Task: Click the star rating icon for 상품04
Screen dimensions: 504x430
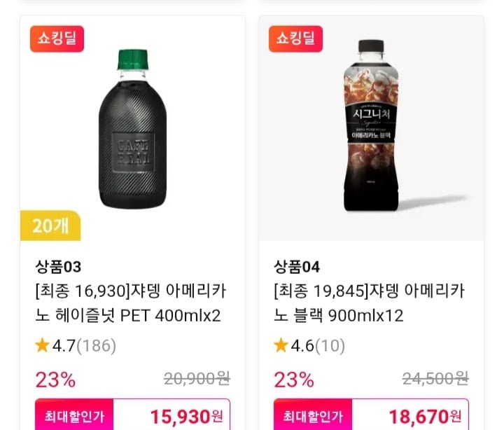Action: pyautogui.click(x=281, y=345)
